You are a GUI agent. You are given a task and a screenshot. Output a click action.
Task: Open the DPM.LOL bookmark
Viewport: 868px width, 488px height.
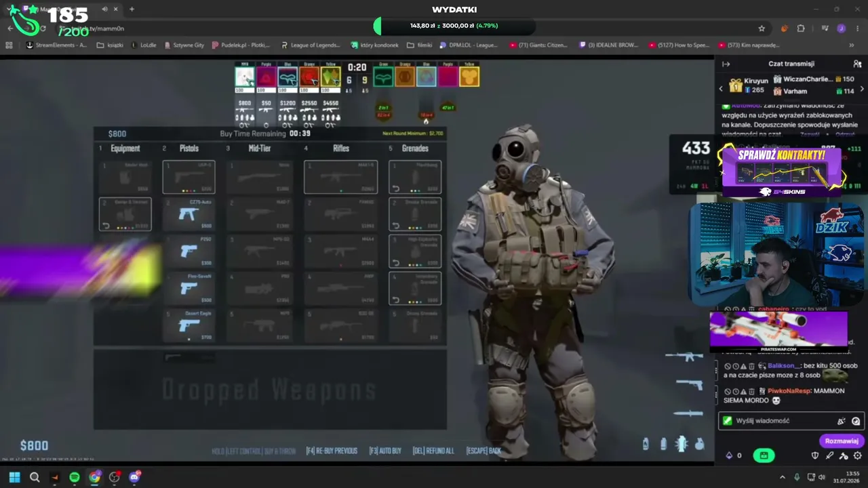click(x=469, y=45)
